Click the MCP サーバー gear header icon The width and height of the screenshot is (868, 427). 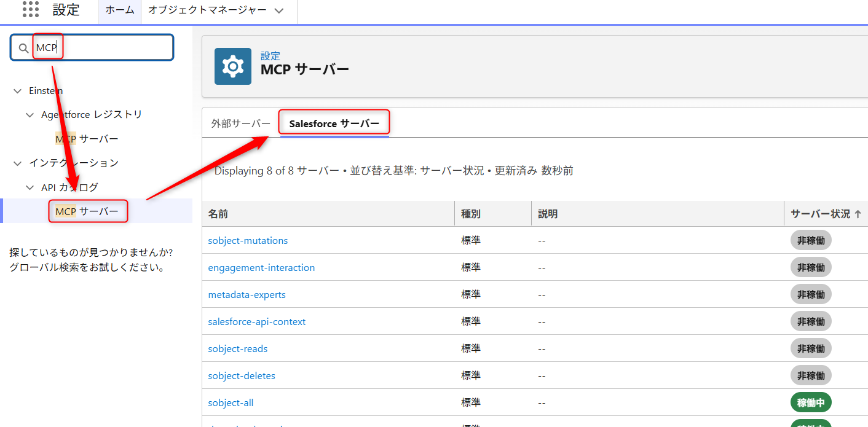point(233,66)
